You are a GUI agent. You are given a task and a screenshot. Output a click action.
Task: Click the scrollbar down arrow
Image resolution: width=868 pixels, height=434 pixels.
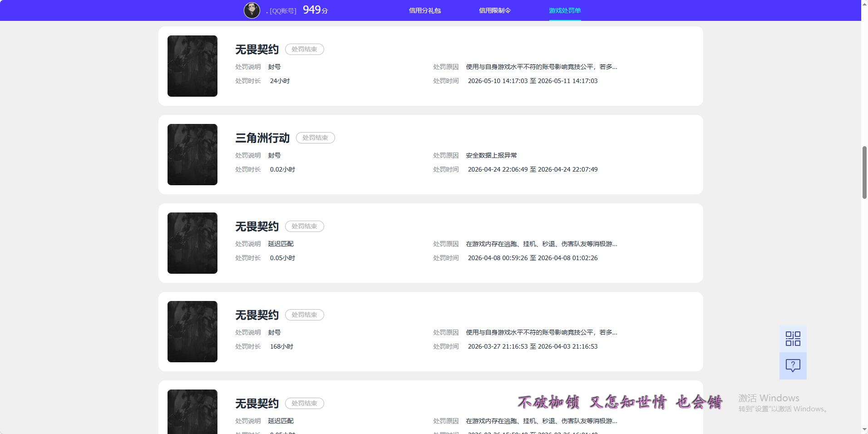click(x=864, y=430)
